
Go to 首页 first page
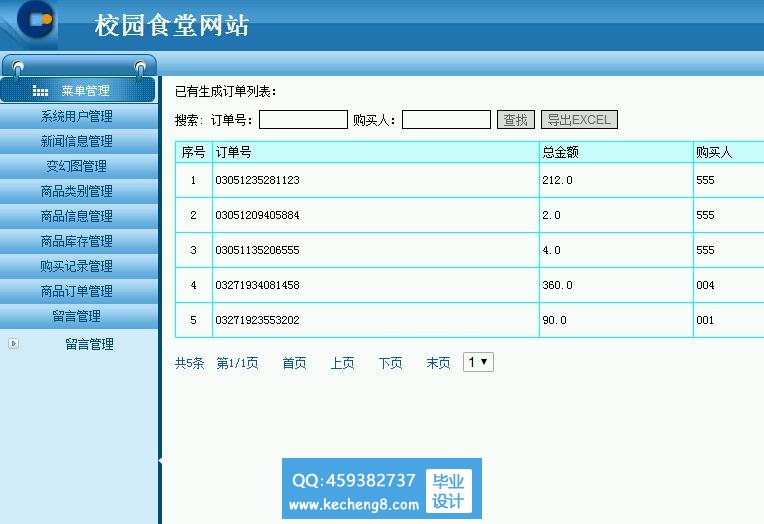pos(294,363)
